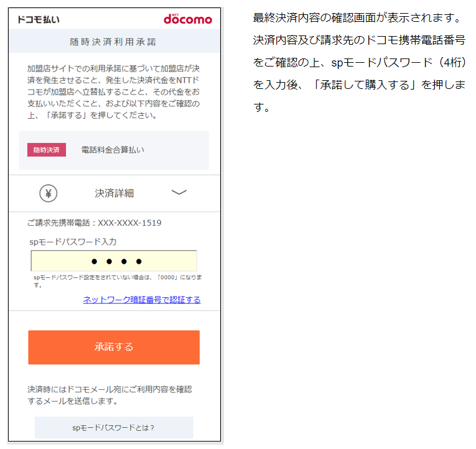Click the 決済詳細 label text

tap(114, 193)
